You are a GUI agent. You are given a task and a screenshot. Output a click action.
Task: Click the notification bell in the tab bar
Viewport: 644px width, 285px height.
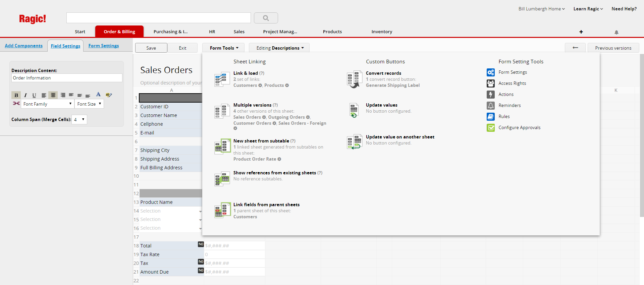tap(616, 32)
